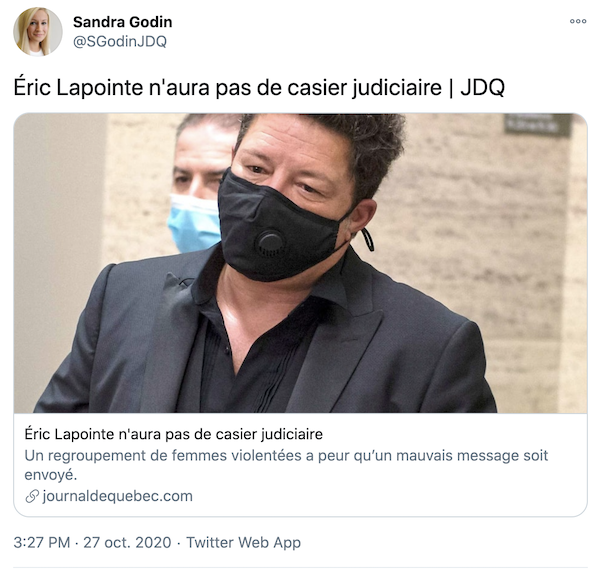600x570 pixels.
Task: Click the card description about femmes violentées
Action: pyautogui.click(x=286, y=465)
